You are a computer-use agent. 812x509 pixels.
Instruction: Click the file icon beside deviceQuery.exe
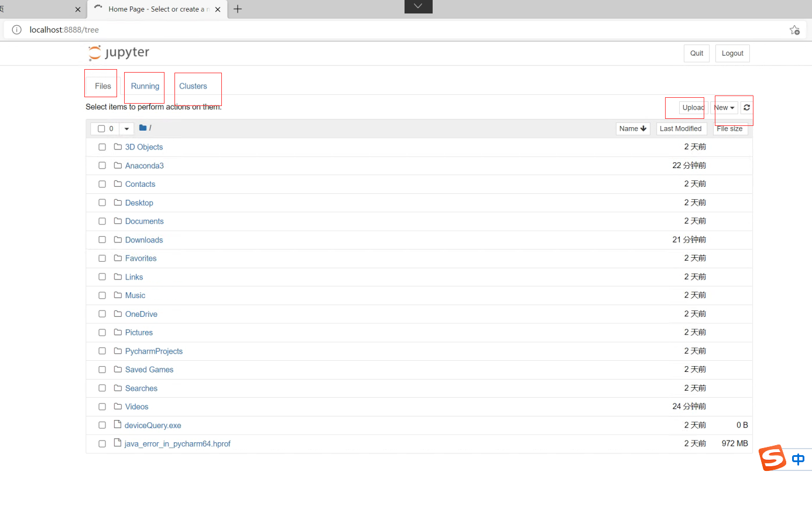tap(118, 424)
